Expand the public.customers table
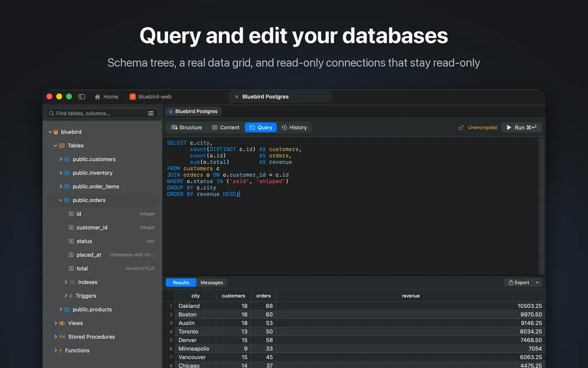Image resolution: width=588 pixels, height=368 pixels. [x=60, y=159]
